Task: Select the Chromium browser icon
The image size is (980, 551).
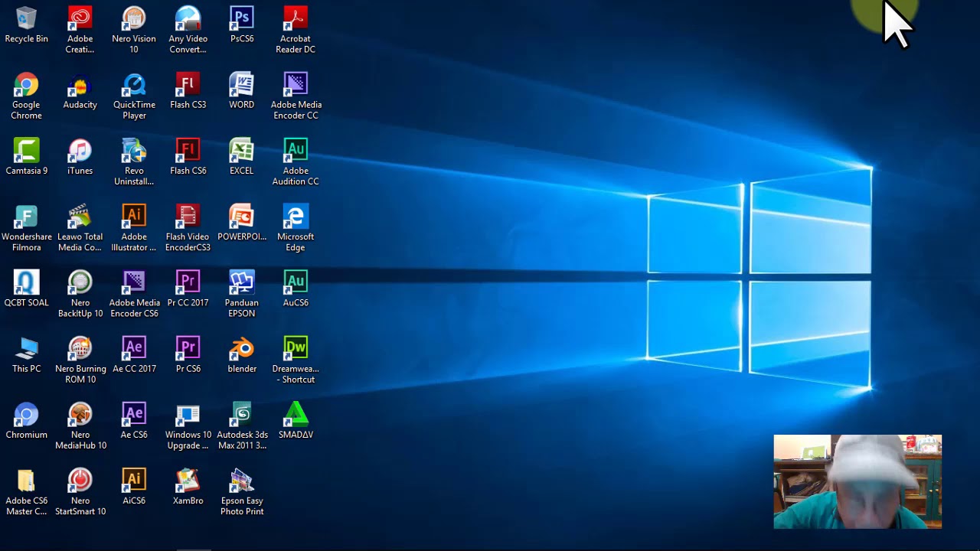Action: [26, 414]
